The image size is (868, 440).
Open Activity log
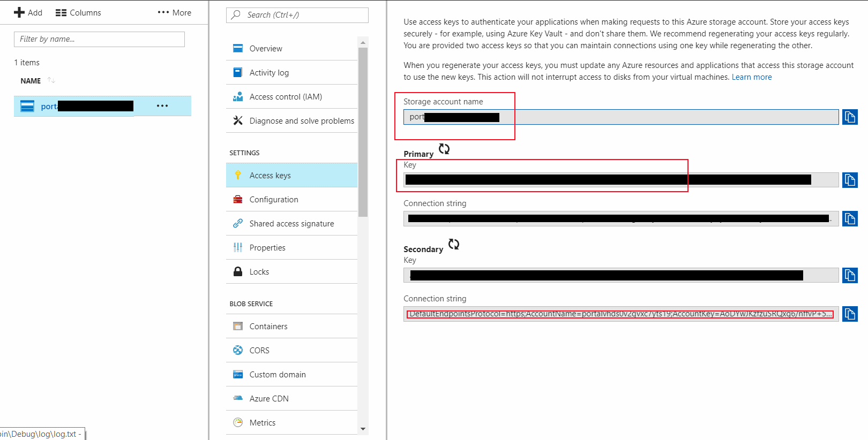[x=291, y=72]
